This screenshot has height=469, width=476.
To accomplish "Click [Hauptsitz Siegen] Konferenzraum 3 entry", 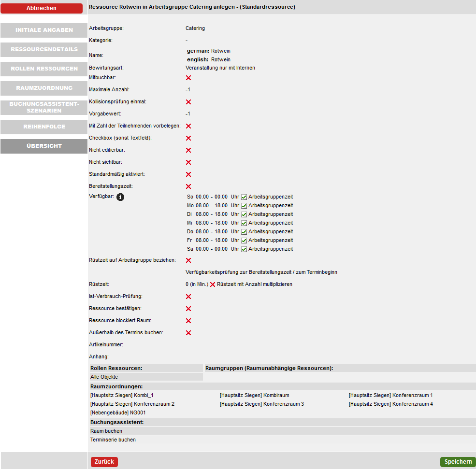I will click(x=261, y=404).
